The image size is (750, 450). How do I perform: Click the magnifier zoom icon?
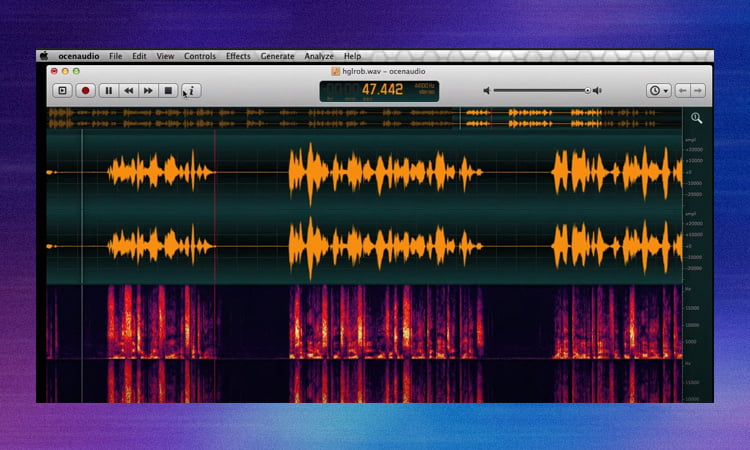pos(696,118)
